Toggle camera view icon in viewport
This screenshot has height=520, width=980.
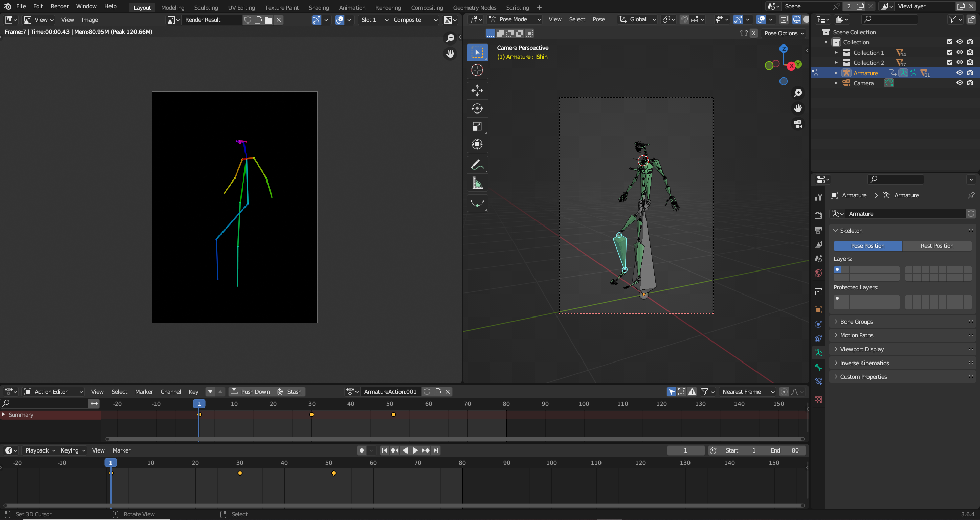(x=798, y=124)
